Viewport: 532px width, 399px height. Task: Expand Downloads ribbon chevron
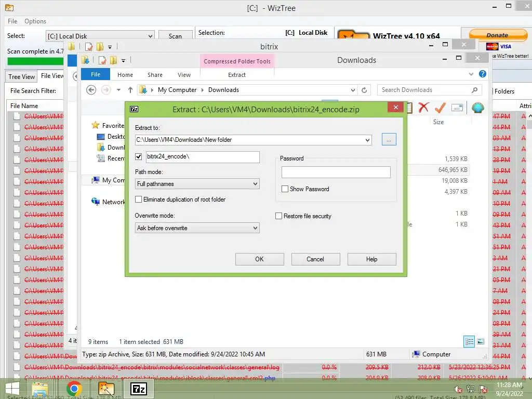click(471, 74)
